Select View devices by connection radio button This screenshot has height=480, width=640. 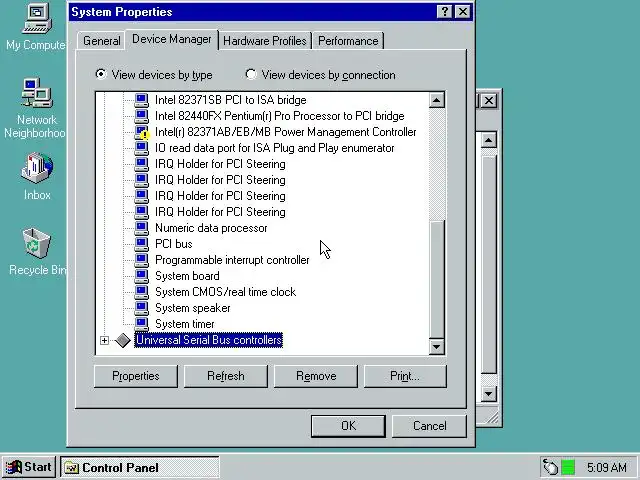tap(251, 74)
